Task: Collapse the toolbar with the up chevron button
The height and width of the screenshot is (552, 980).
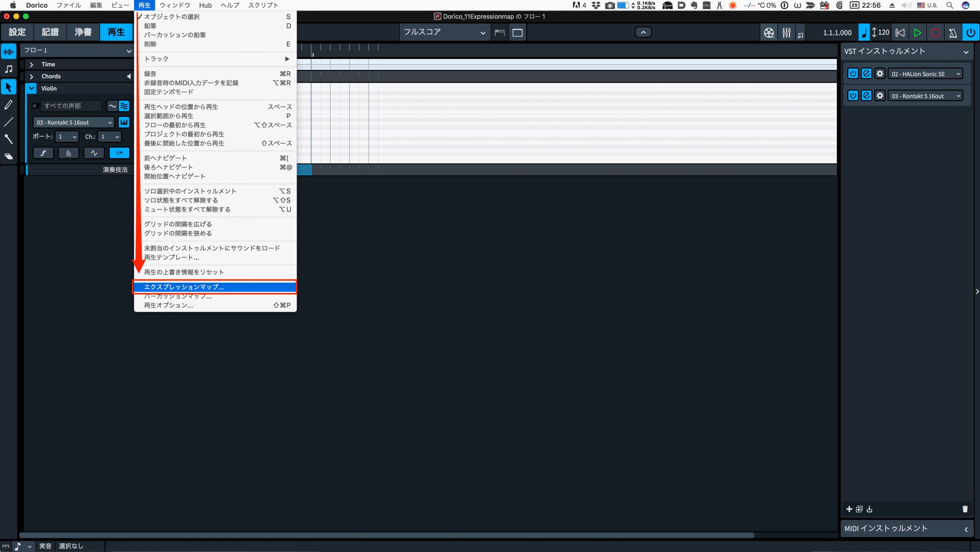Action: (644, 32)
